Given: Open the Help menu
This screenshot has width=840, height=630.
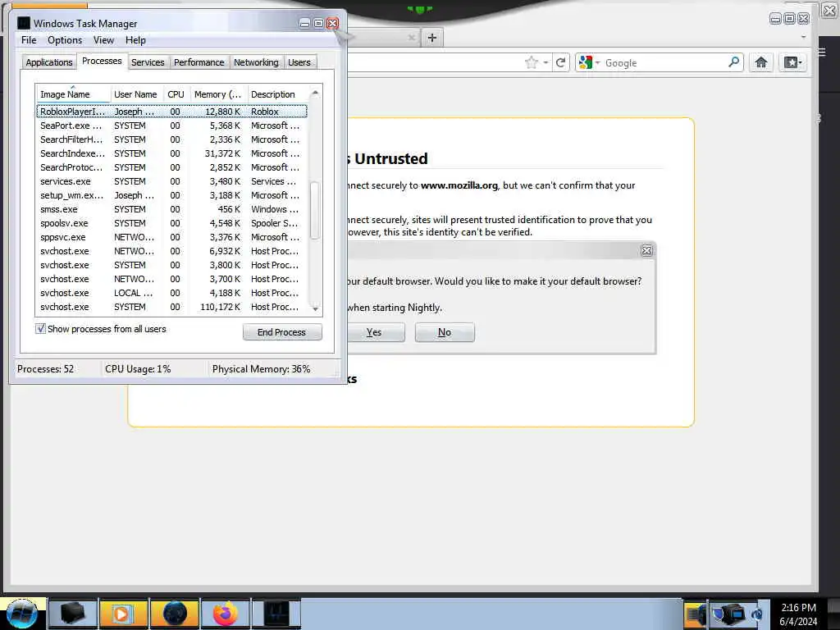Looking at the screenshot, I should click(135, 40).
